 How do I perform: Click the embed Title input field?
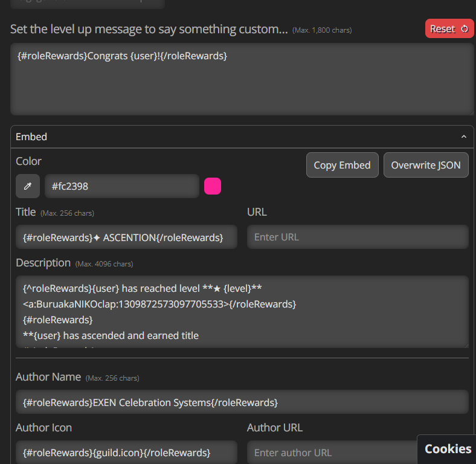(126, 237)
